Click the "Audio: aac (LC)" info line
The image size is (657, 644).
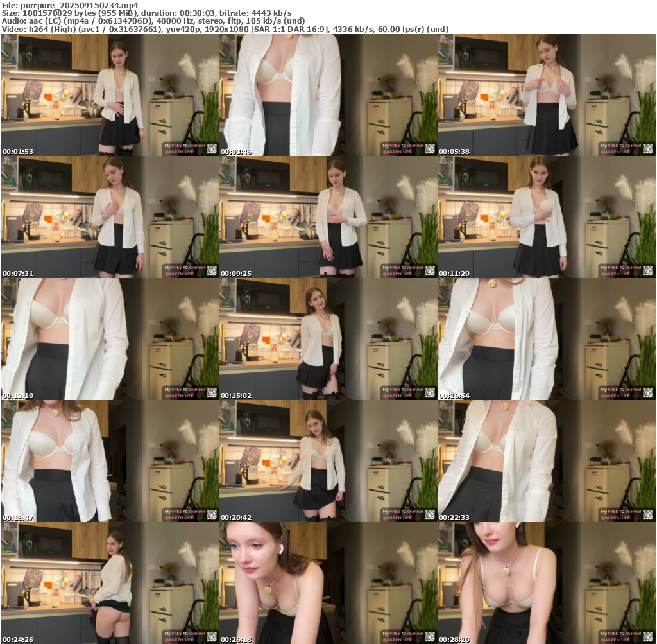pyautogui.click(x=153, y=21)
